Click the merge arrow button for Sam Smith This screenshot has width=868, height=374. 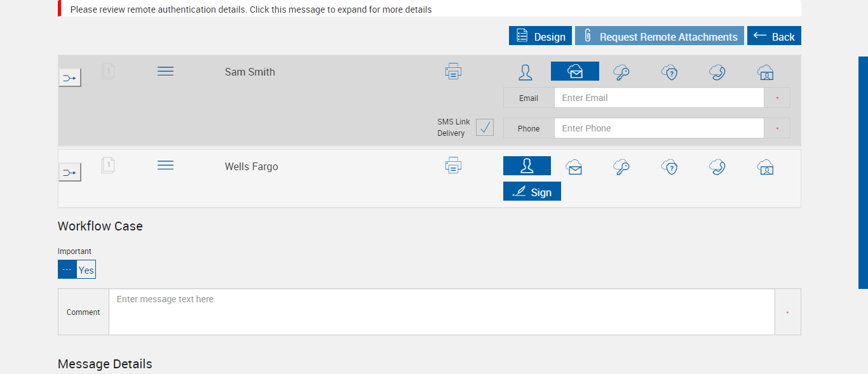click(70, 78)
